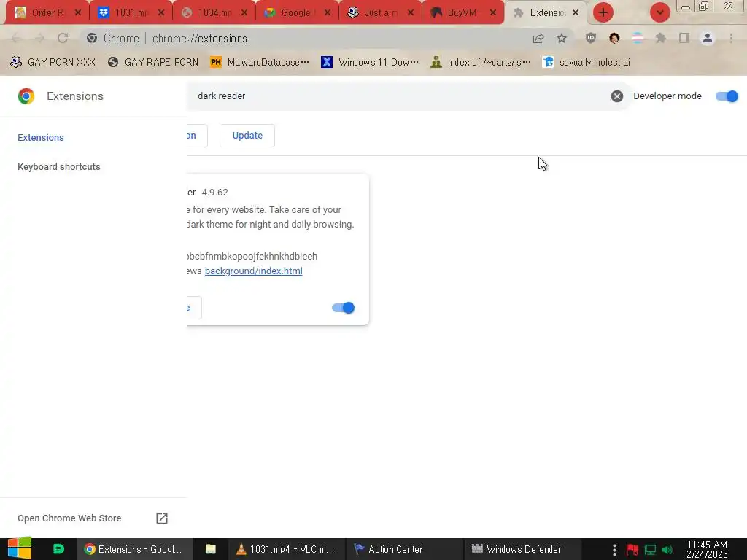Screen dimensions: 747x560
Task: Select Extensions in the sidebar
Action: [x=41, y=138]
